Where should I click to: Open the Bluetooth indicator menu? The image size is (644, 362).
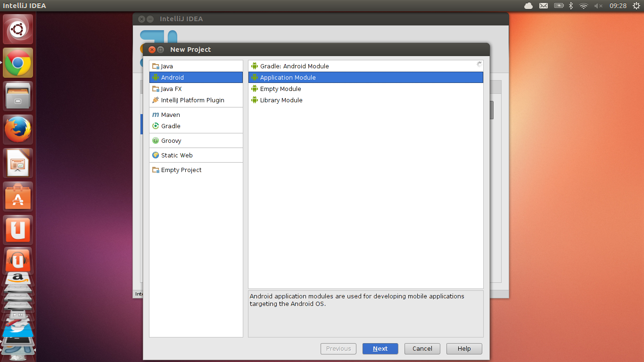coord(570,6)
